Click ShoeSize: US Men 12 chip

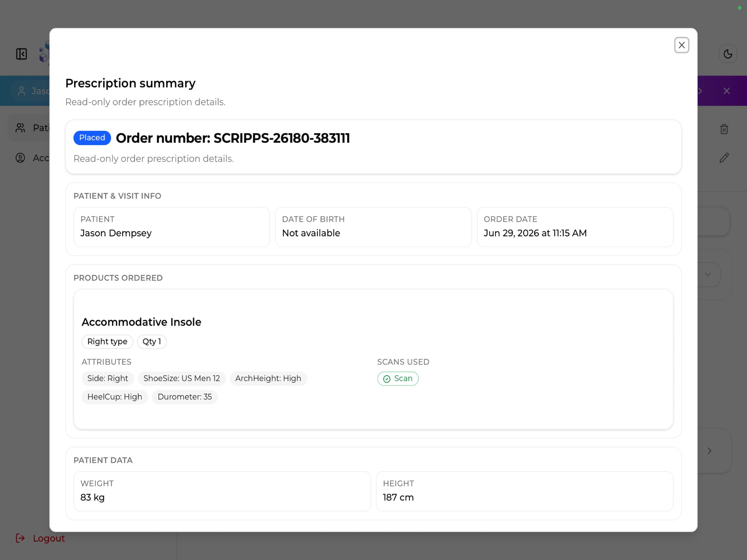(x=182, y=378)
